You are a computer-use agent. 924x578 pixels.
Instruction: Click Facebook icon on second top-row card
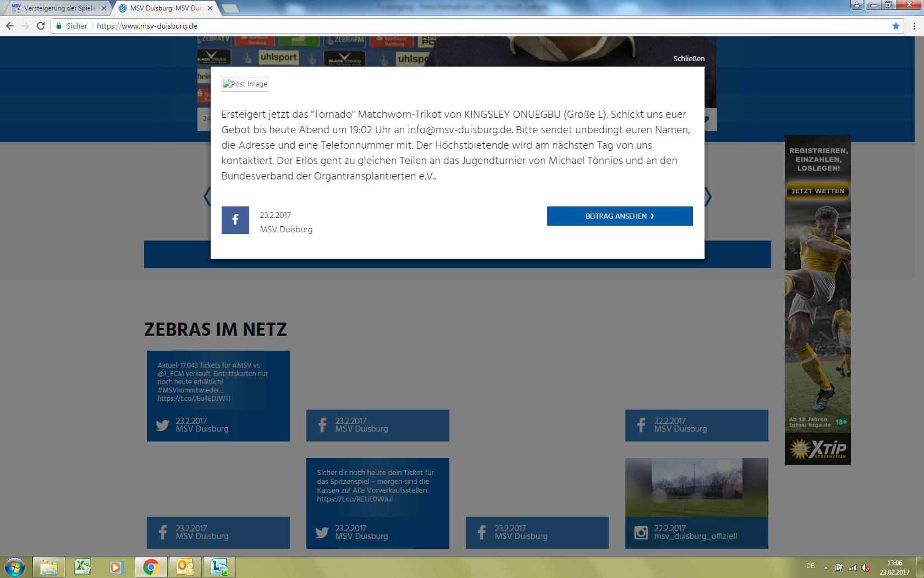pos(322,425)
